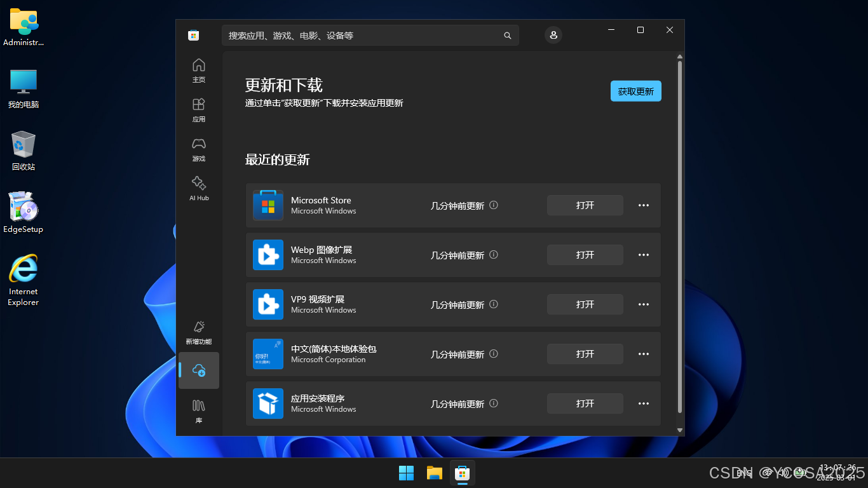868x488 pixels.
Task: Show info icon for Webp 图像扩展 update
Action: pyautogui.click(x=494, y=255)
